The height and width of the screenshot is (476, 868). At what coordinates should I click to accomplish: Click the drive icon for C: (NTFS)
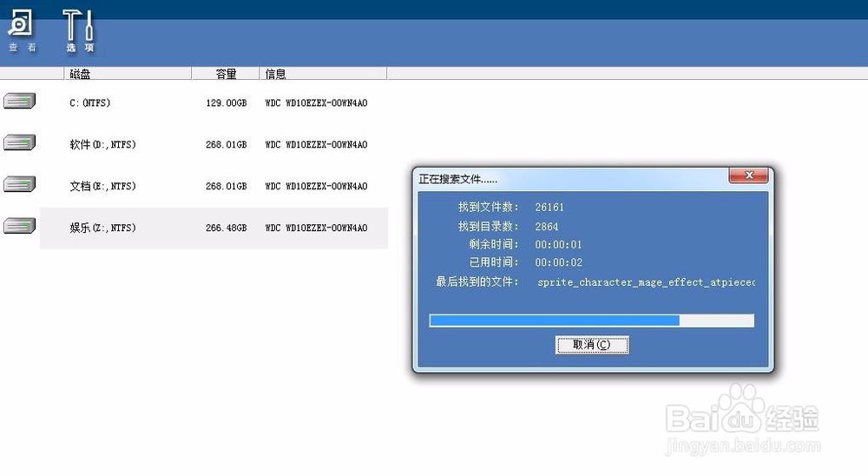tap(19, 101)
